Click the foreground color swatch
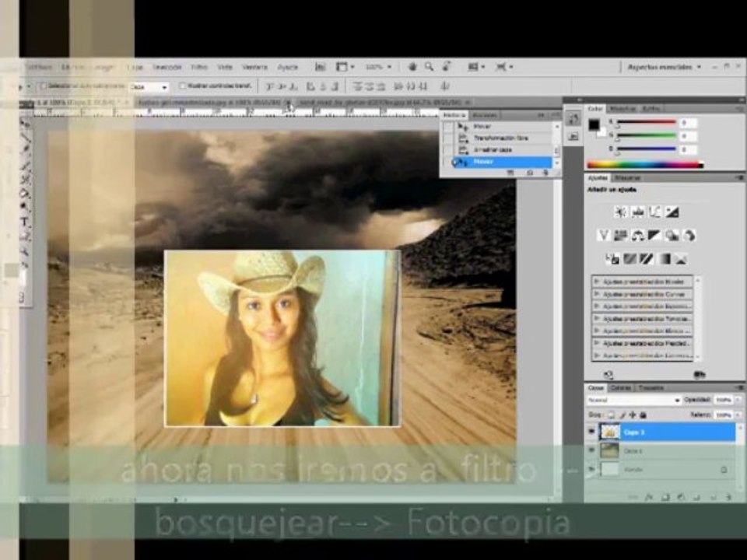 593,124
